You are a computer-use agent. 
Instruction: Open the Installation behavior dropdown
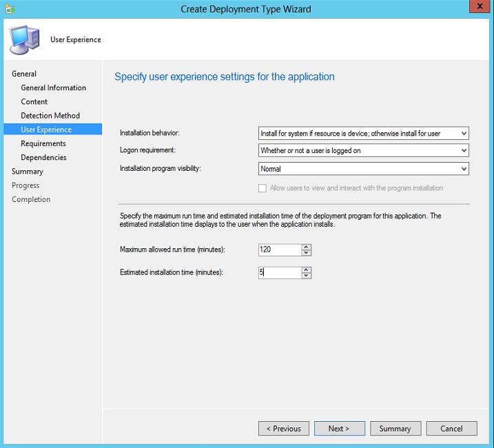[x=363, y=133]
